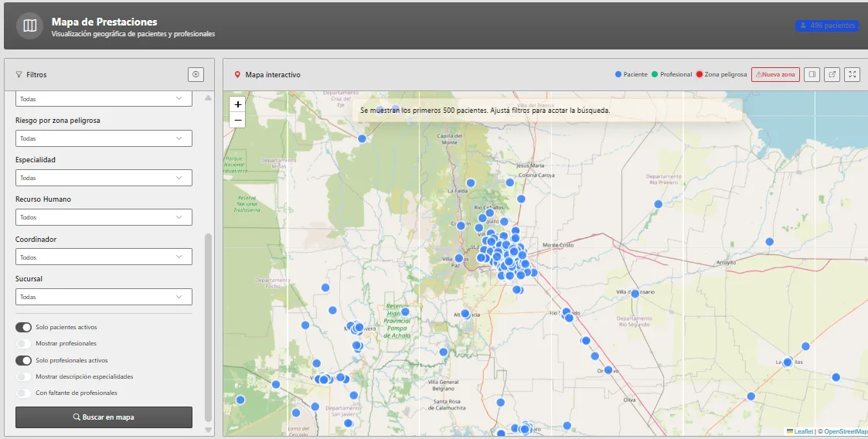Open the topmost partially visible Todas dropdown
Viewport: 868px width, 439px height.
(104, 98)
